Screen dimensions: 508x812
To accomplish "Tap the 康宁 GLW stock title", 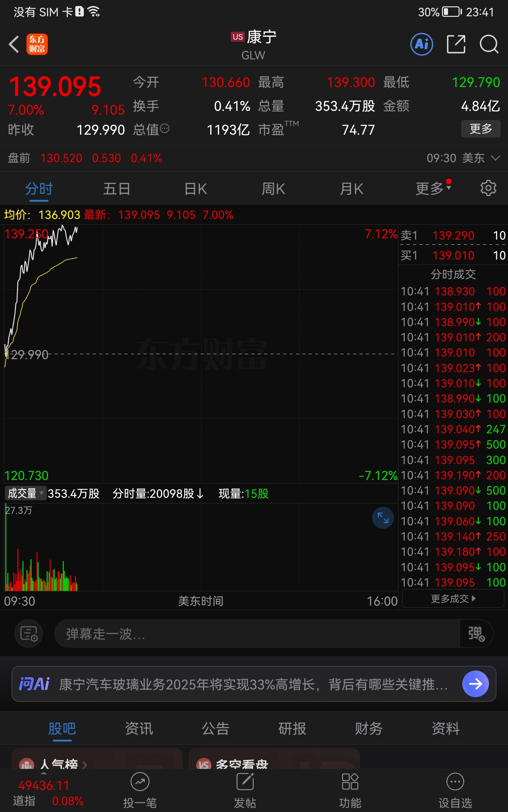I will pyautogui.click(x=254, y=44).
